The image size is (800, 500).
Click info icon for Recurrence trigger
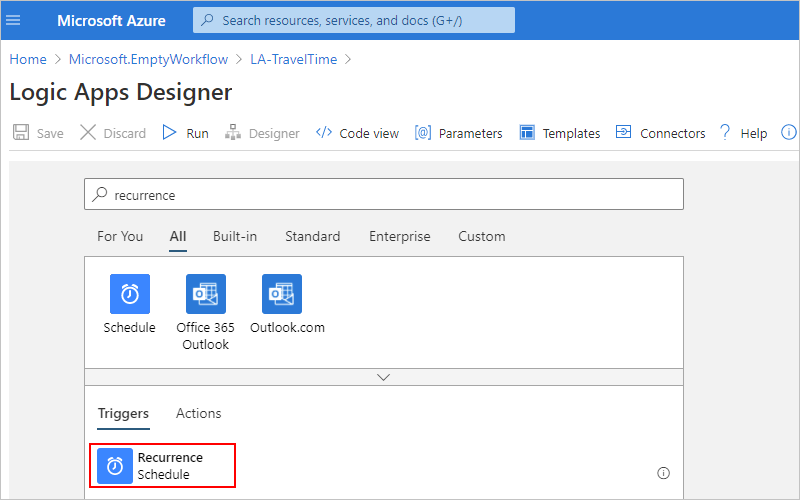663,473
